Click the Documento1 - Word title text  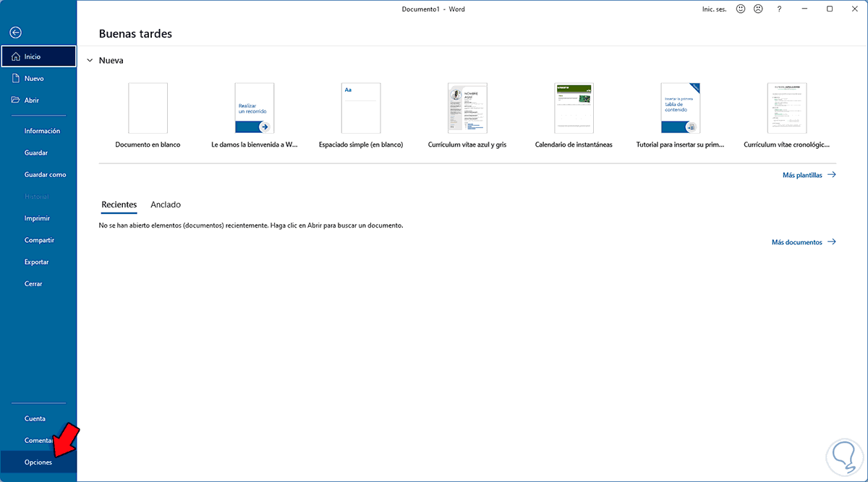[x=433, y=9]
